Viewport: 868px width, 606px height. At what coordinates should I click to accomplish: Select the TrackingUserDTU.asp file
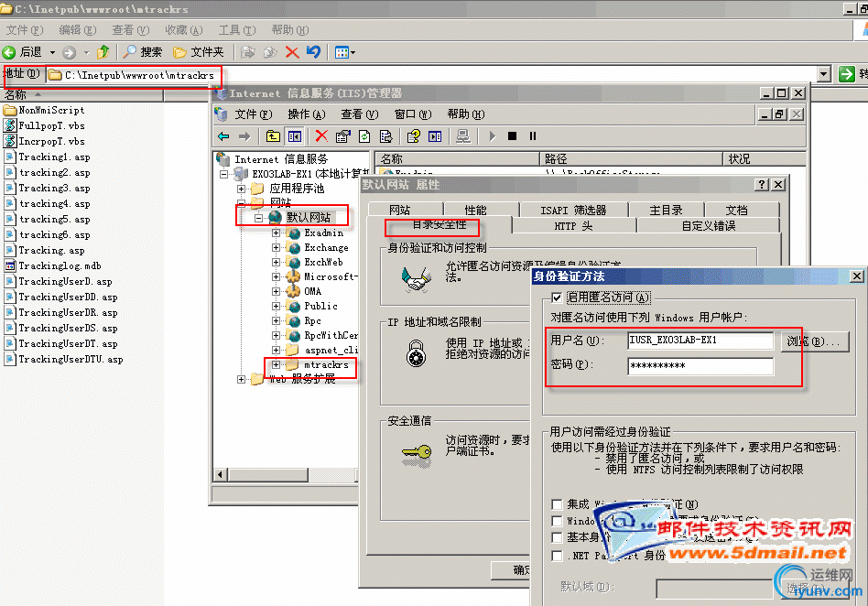tap(64, 359)
